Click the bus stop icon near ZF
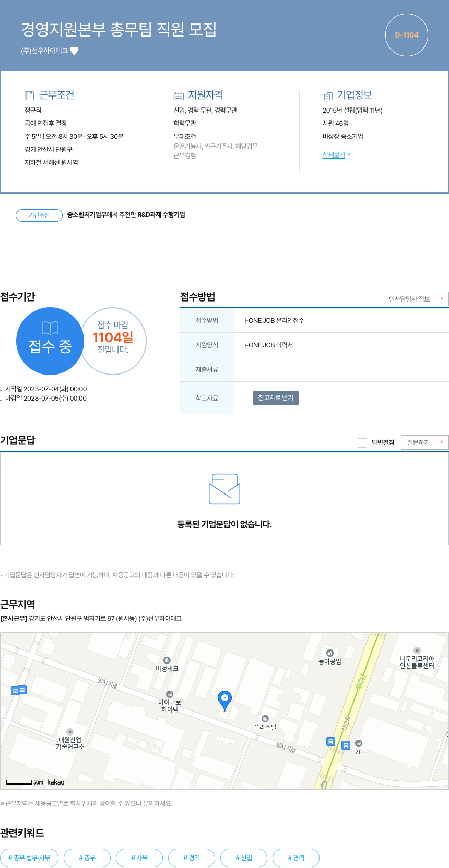 coord(346,745)
